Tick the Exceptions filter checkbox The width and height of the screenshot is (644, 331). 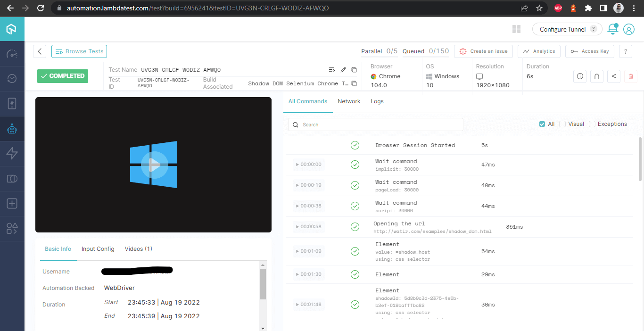tap(592, 124)
